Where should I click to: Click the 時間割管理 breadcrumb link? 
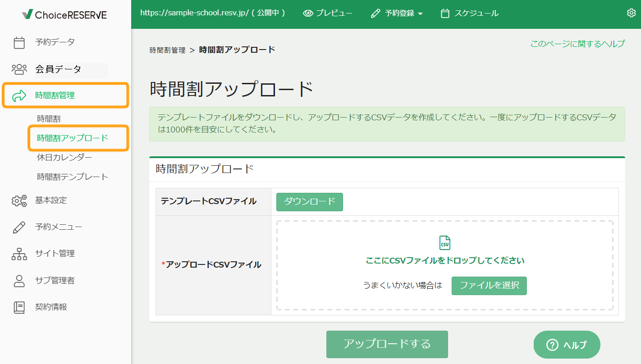(167, 50)
